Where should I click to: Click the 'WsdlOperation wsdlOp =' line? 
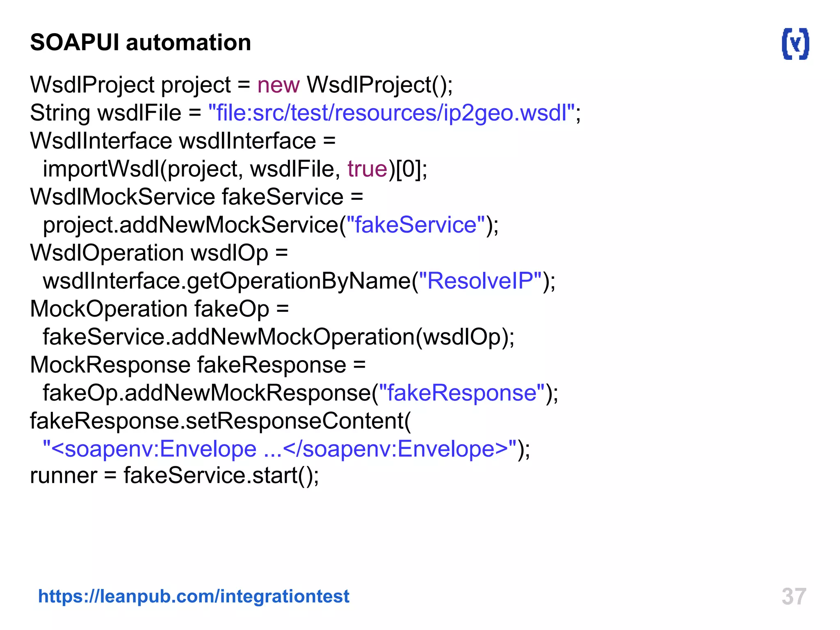(159, 253)
